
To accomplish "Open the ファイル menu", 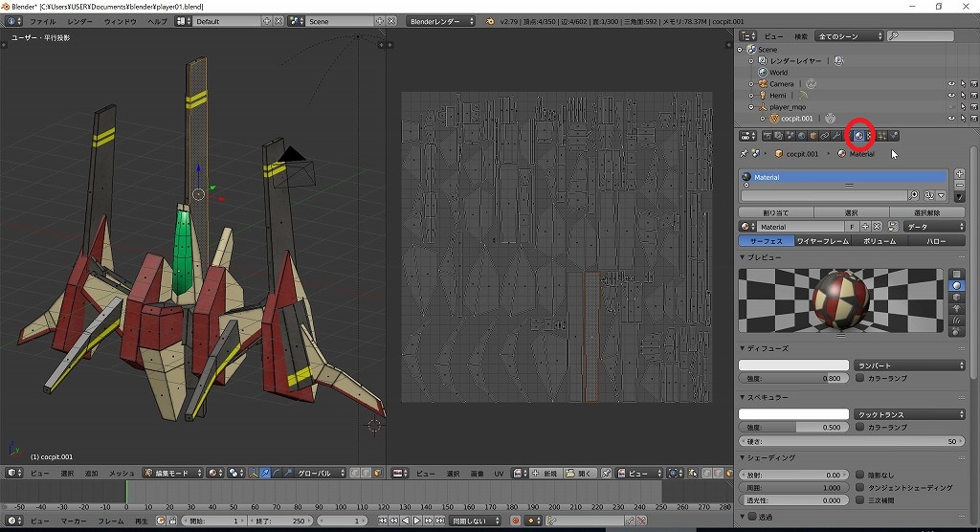I will [42, 21].
